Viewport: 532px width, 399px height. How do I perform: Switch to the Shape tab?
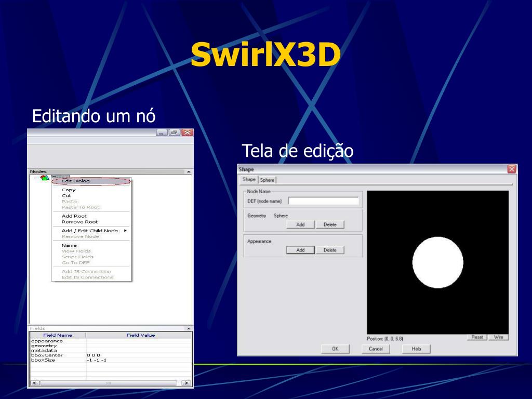pyautogui.click(x=249, y=179)
